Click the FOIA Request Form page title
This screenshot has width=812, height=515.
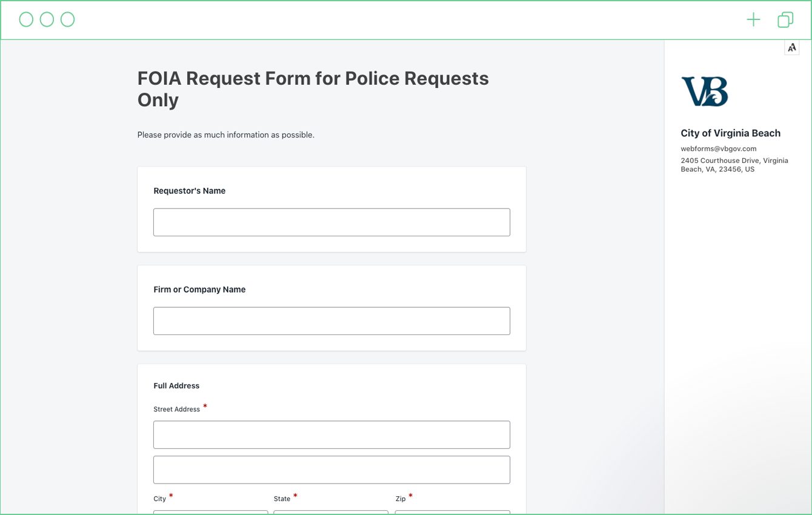click(313, 89)
